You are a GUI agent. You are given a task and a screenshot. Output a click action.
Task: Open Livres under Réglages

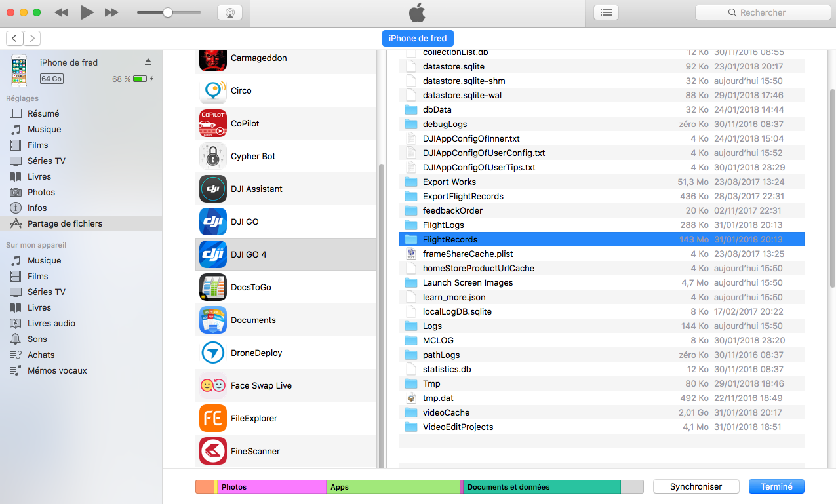point(39,176)
